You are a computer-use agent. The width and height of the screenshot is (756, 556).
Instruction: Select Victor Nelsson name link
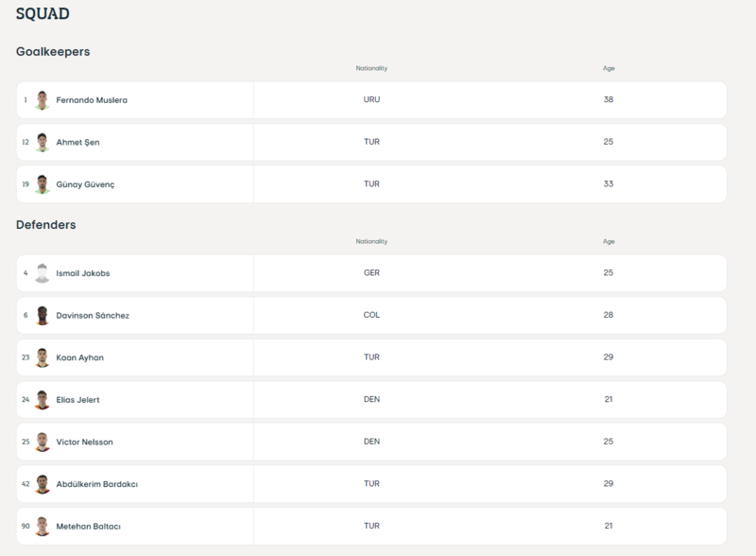85,442
